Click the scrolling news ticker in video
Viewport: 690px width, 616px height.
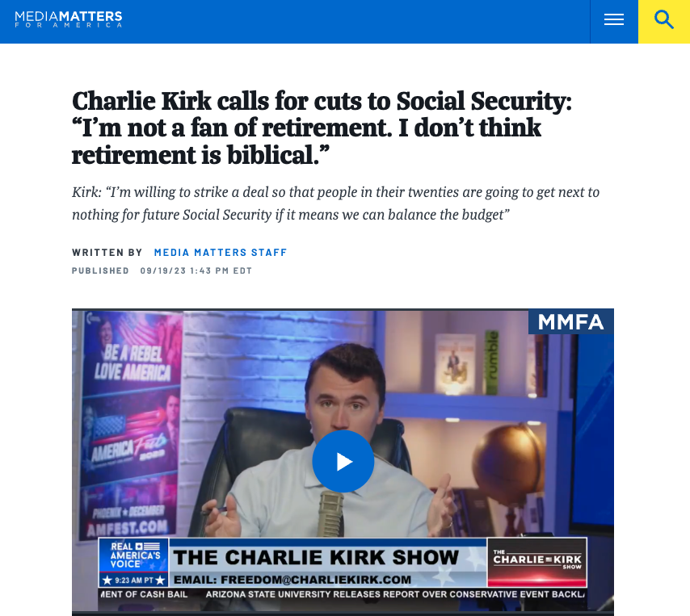(343, 594)
